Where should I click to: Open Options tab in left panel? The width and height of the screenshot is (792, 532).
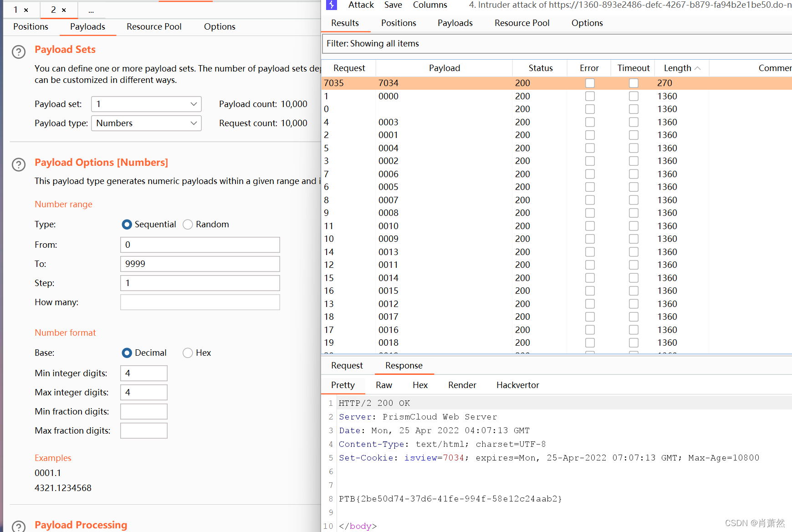pos(220,27)
